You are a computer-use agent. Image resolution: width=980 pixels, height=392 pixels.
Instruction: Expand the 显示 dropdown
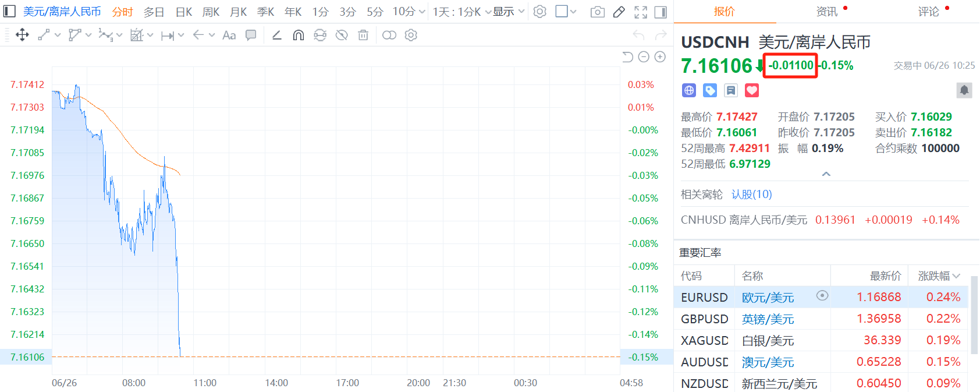click(x=509, y=12)
